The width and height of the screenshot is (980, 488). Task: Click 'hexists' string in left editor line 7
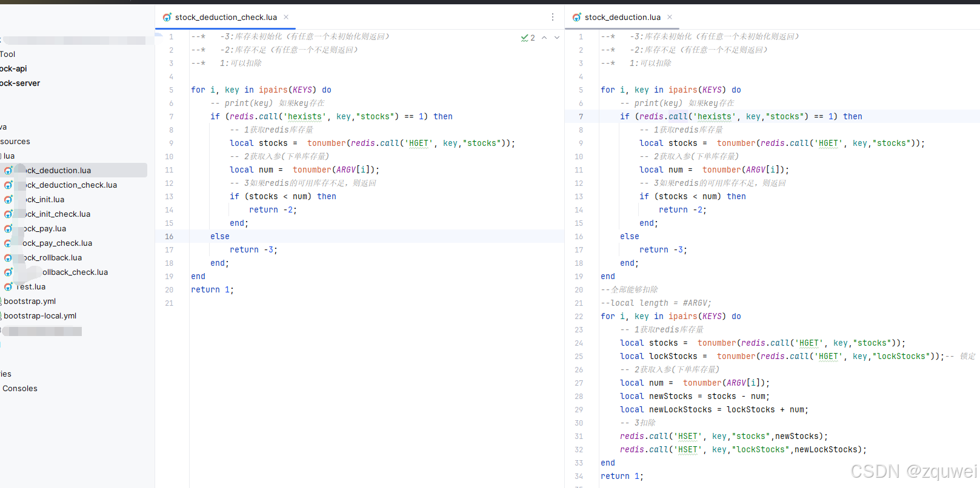coord(305,117)
